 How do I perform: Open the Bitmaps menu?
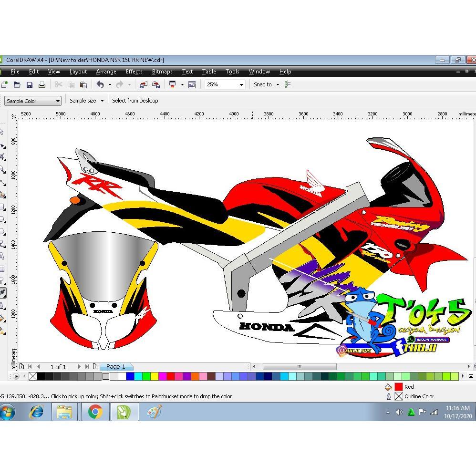pyautogui.click(x=162, y=72)
